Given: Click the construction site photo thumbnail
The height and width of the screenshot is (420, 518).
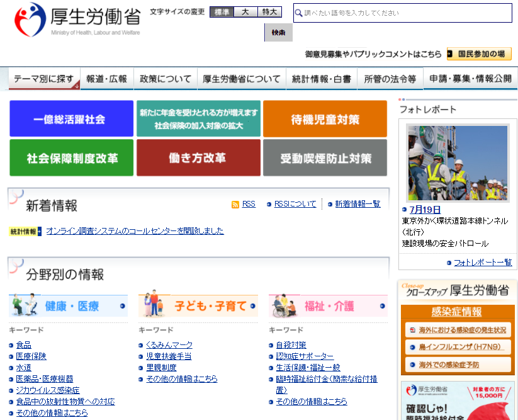Looking at the screenshot, I should click(458, 163).
